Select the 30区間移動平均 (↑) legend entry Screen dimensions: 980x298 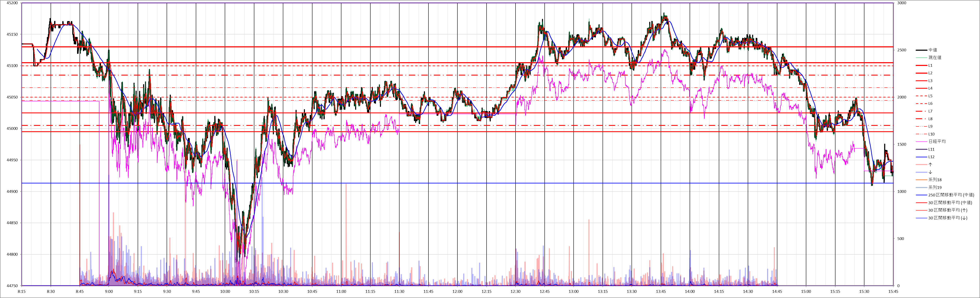click(947, 210)
